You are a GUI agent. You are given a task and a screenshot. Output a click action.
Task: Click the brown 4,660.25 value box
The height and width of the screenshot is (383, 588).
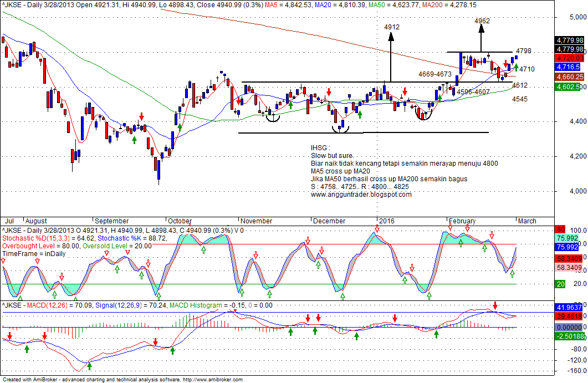[569, 77]
